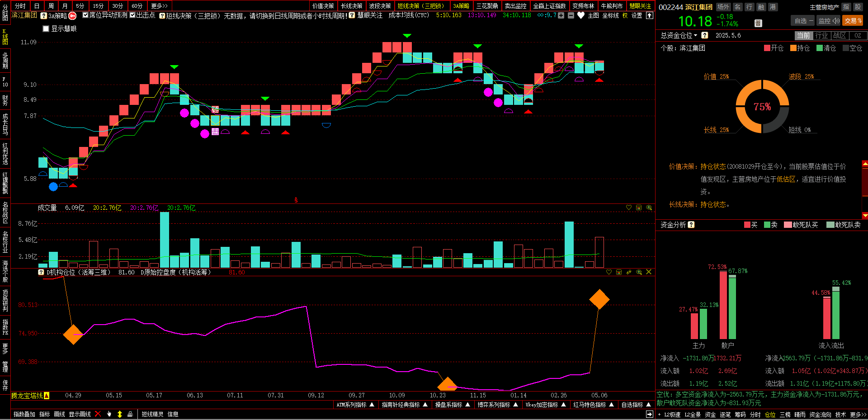Click red 开仓 legend swatch
The image size is (868, 420).
[x=767, y=48]
